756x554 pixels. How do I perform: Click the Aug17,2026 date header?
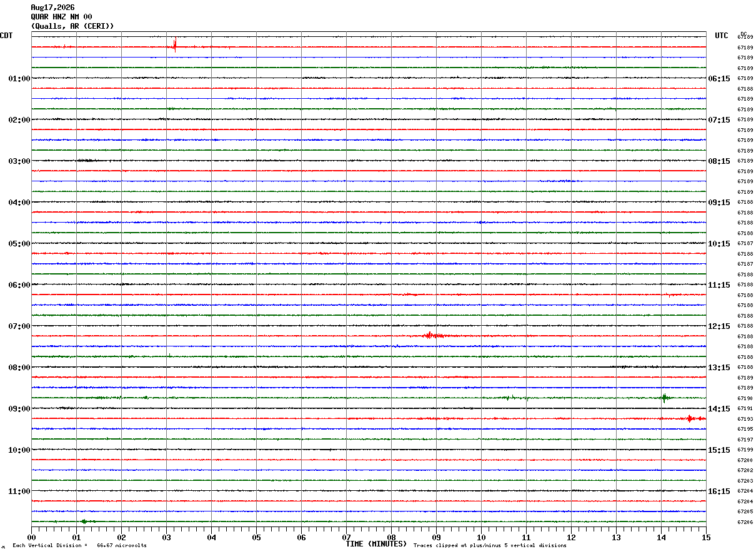52,8
